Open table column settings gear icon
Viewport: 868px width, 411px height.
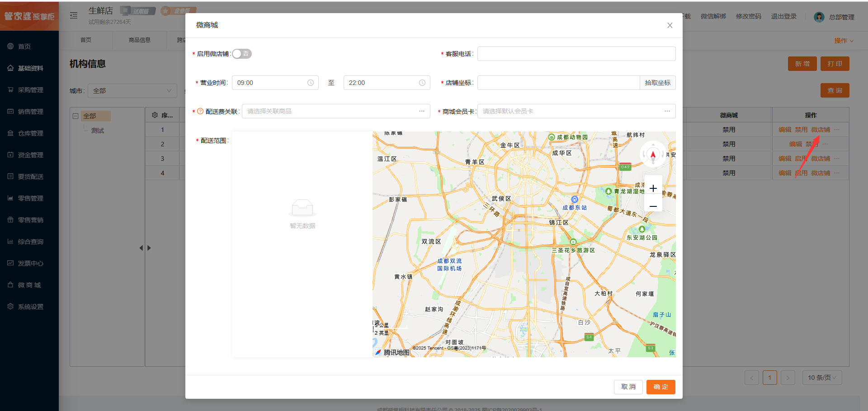[x=155, y=115]
